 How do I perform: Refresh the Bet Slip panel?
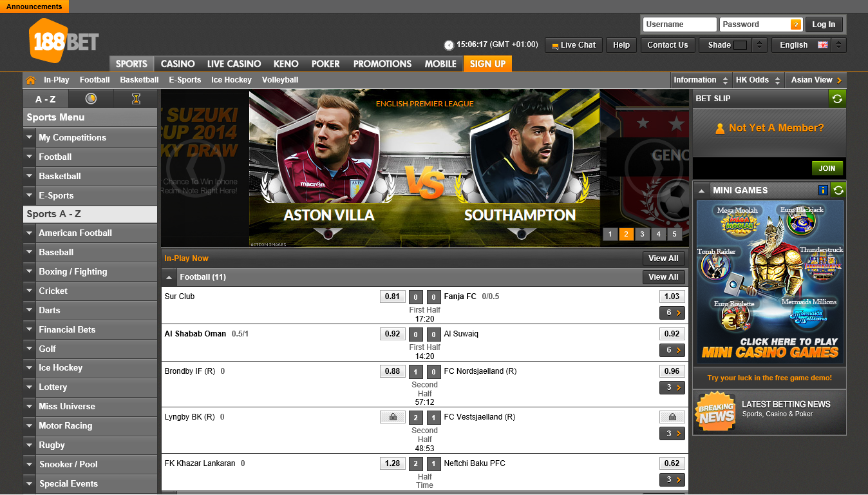coord(837,99)
